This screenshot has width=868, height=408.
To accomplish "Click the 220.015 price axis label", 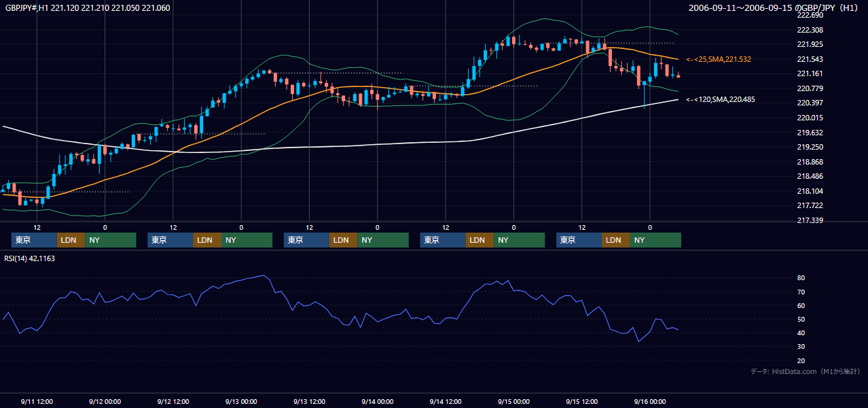I will click(x=810, y=118).
